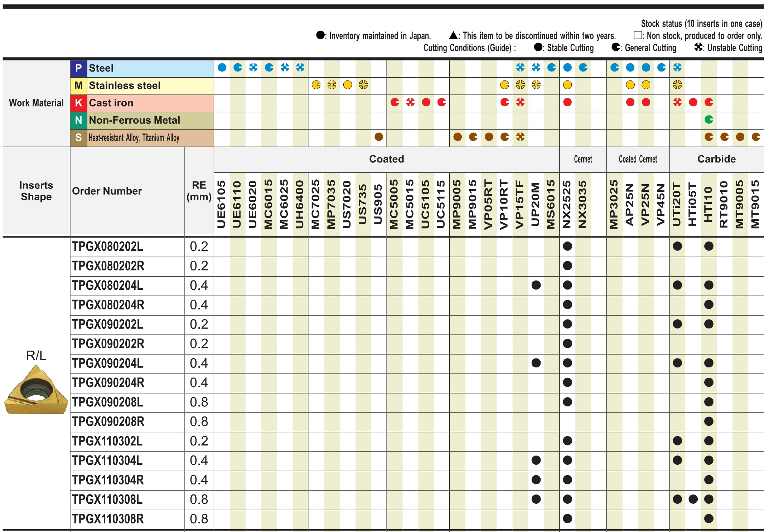Image resolution: width=764 pixels, height=532 pixels.
Task: Click the TPGX insert shape image
Action: [36, 391]
